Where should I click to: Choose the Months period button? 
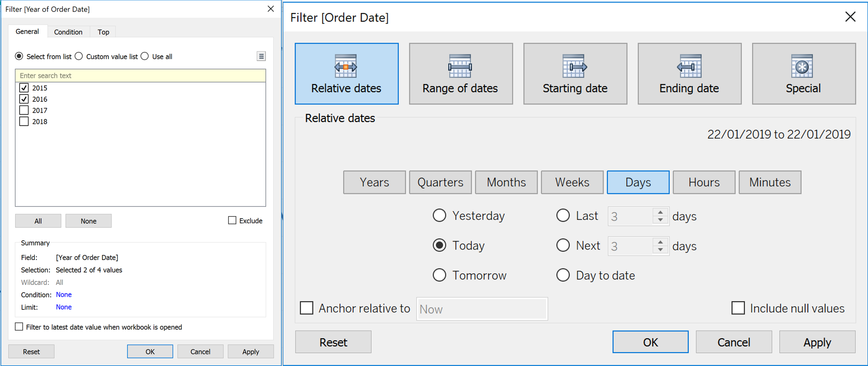tap(506, 182)
